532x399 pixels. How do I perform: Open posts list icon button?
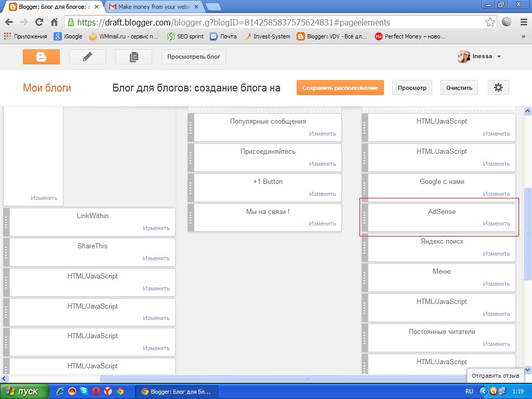[x=134, y=57]
